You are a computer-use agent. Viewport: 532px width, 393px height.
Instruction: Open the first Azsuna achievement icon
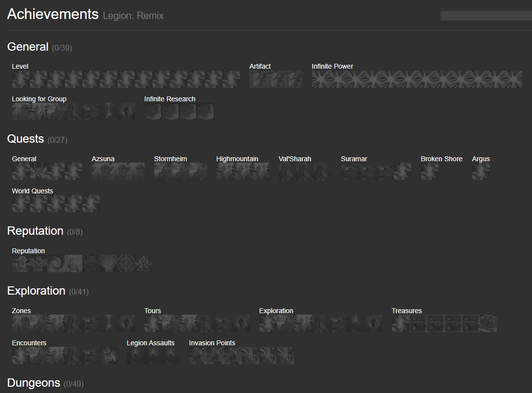[x=101, y=171]
